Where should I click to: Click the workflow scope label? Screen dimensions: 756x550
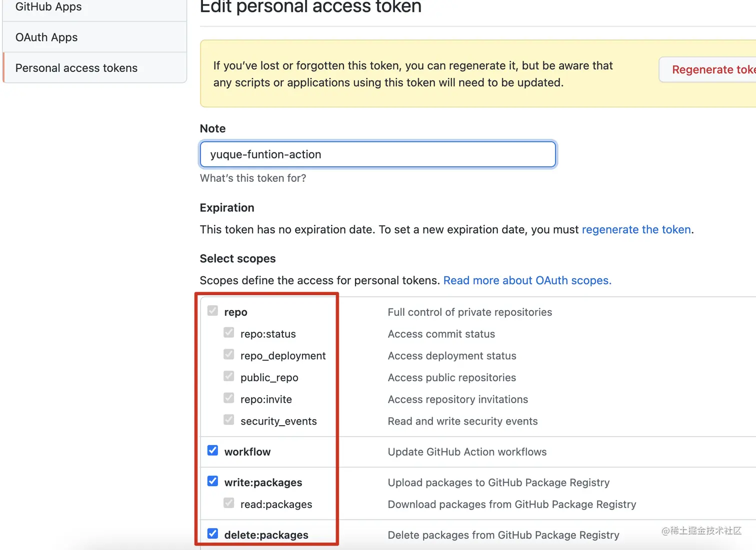(x=247, y=452)
